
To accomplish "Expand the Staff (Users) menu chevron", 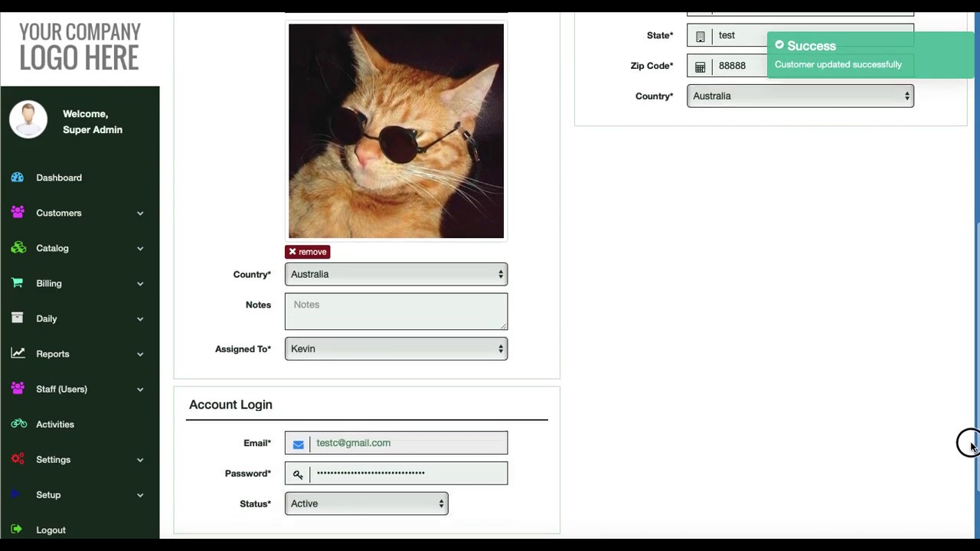I will [x=140, y=390].
